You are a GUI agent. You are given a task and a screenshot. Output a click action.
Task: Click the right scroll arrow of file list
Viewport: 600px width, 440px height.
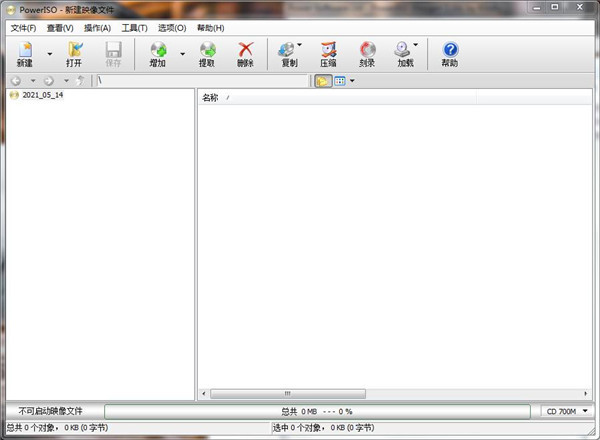click(585, 393)
